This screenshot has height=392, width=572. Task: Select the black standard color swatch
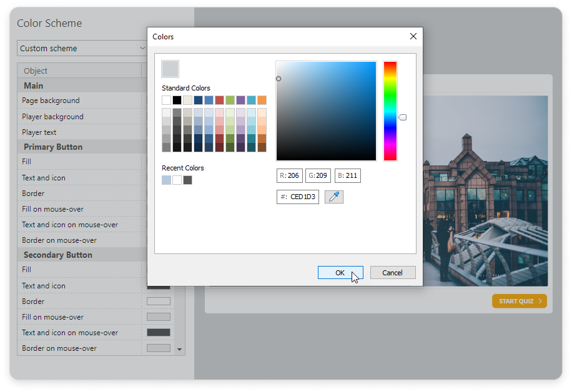[x=177, y=100]
